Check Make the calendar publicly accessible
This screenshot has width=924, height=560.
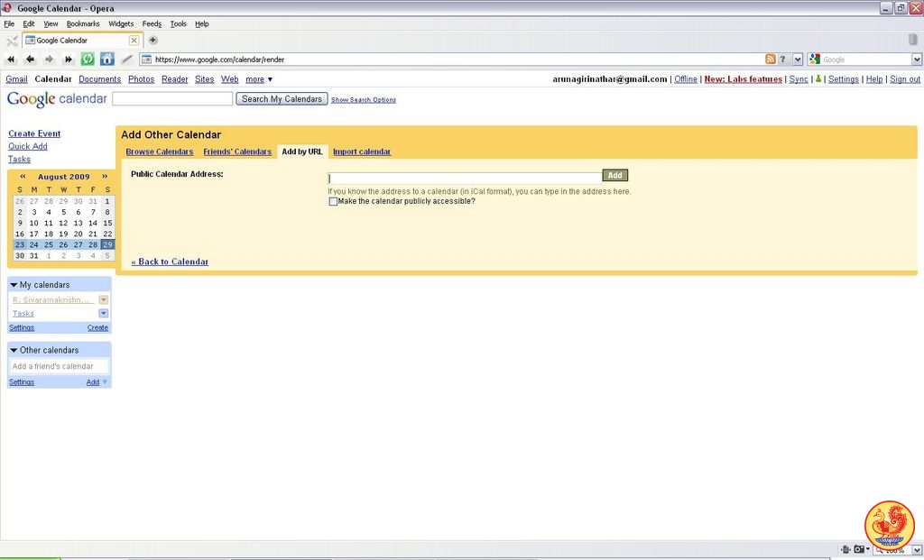[x=333, y=201]
